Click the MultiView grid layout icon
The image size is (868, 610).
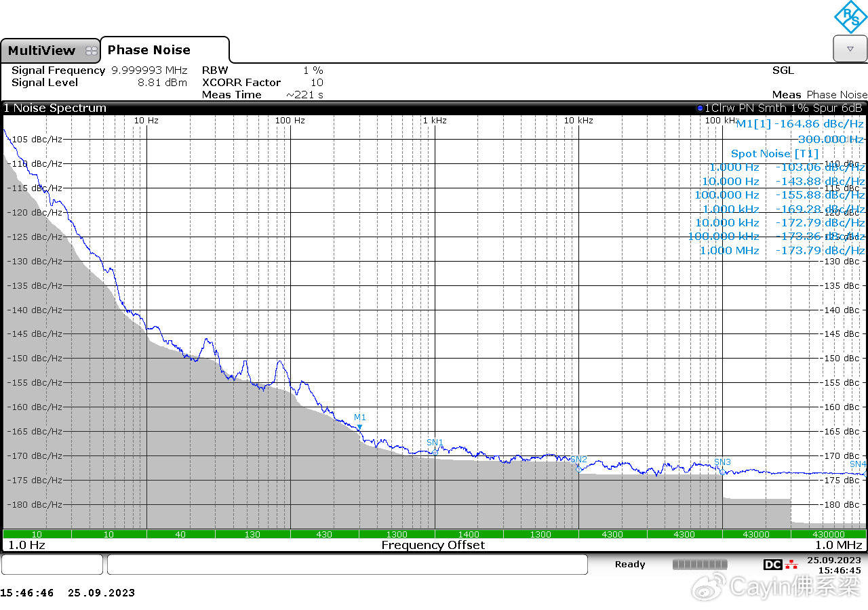pyautogui.click(x=91, y=51)
